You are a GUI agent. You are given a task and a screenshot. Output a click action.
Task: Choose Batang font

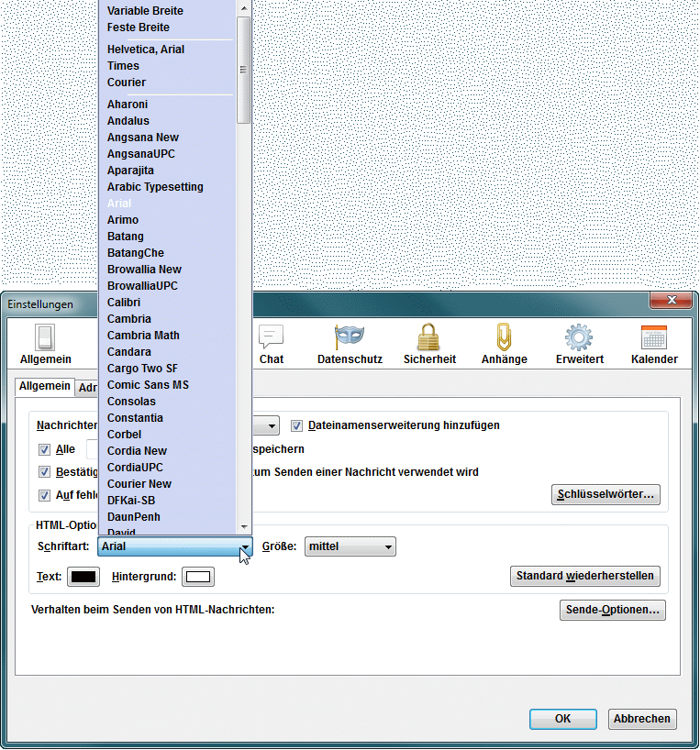tap(167, 237)
